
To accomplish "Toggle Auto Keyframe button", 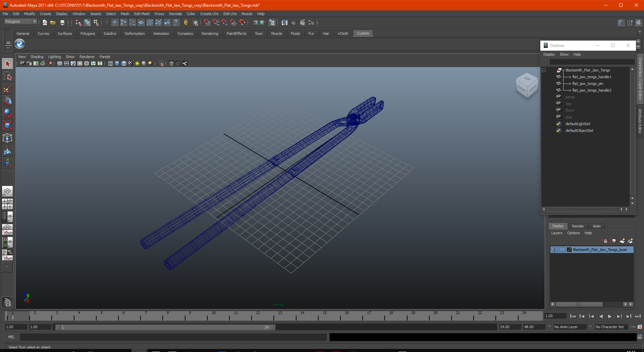I will pos(633,327).
